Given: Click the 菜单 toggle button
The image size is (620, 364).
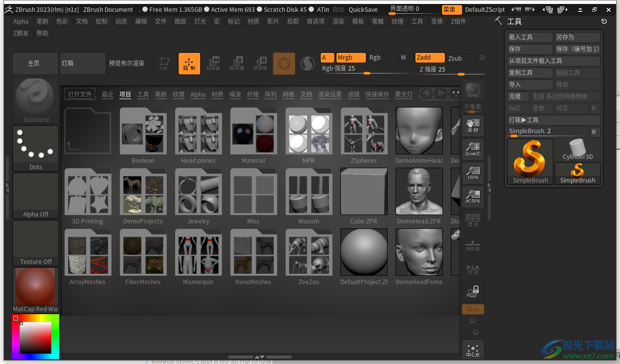Looking at the screenshot, I should tap(451, 9).
